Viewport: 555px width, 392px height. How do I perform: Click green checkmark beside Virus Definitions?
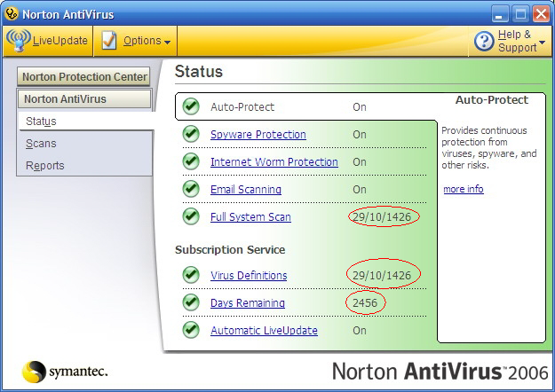click(x=191, y=276)
